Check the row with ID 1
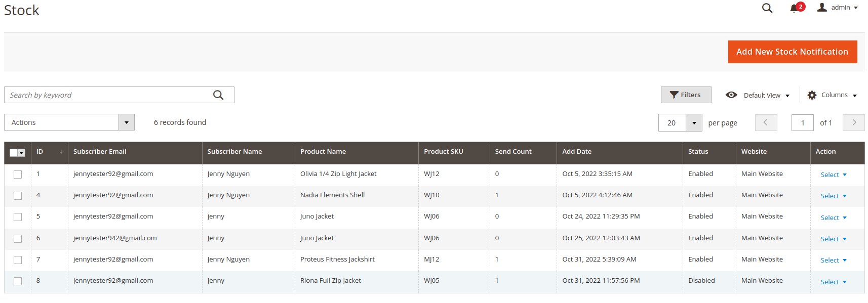This screenshot has width=868, height=303. (x=18, y=175)
